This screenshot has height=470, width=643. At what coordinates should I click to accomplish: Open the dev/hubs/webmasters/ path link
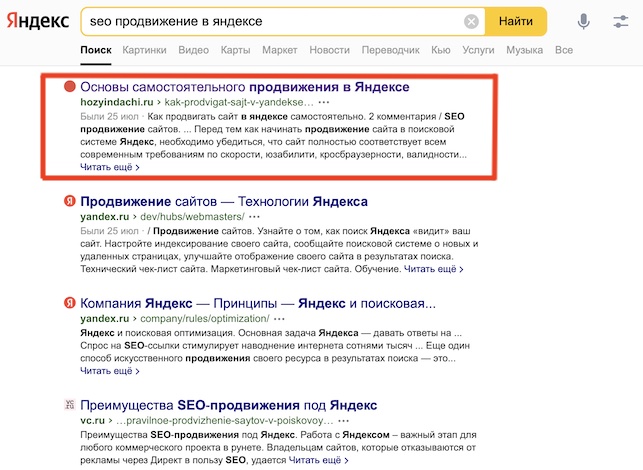pos(192,217)
